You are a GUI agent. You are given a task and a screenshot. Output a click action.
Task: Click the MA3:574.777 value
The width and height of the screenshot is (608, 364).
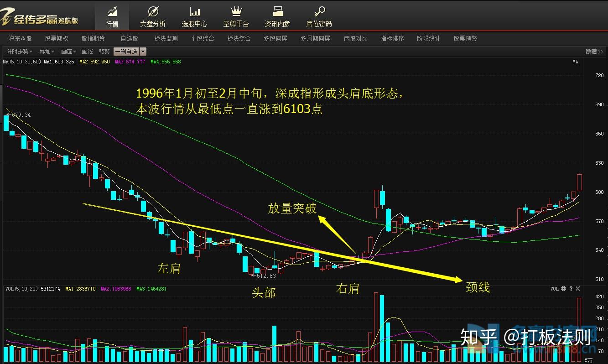point(130,62)
